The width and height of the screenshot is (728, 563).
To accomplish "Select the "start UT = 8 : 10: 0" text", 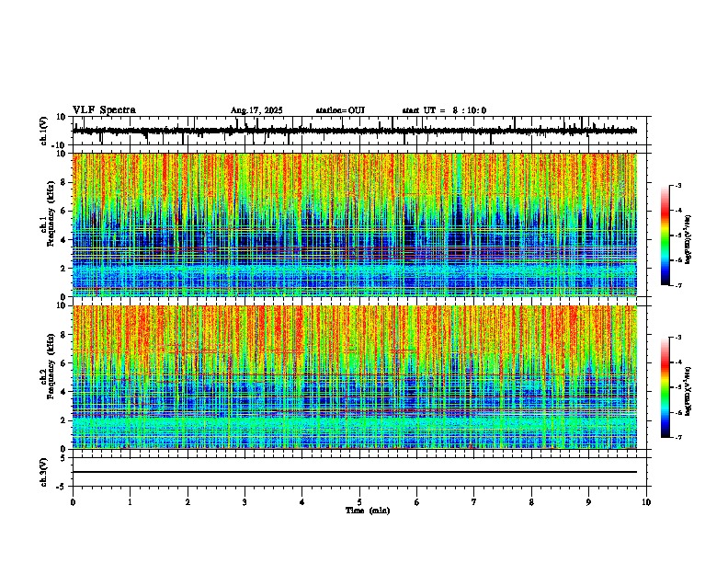I will 444,110.
